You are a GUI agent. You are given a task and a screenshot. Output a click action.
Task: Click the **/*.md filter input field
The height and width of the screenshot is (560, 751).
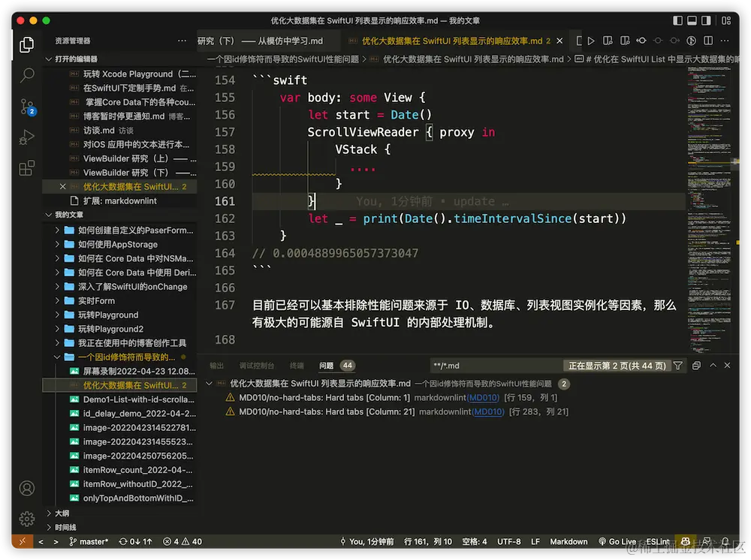(496, 366)
